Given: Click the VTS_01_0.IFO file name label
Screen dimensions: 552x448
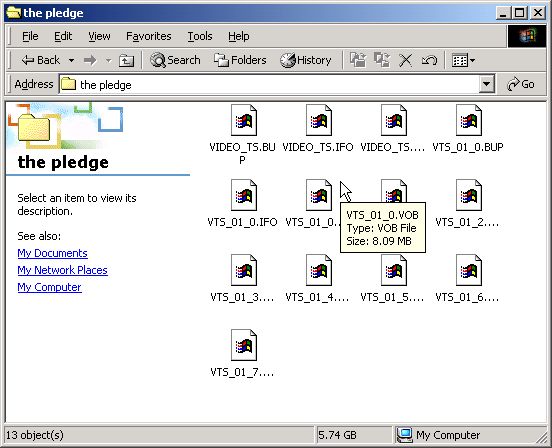Looking at the screenshot, I should [x=242, y=222].
